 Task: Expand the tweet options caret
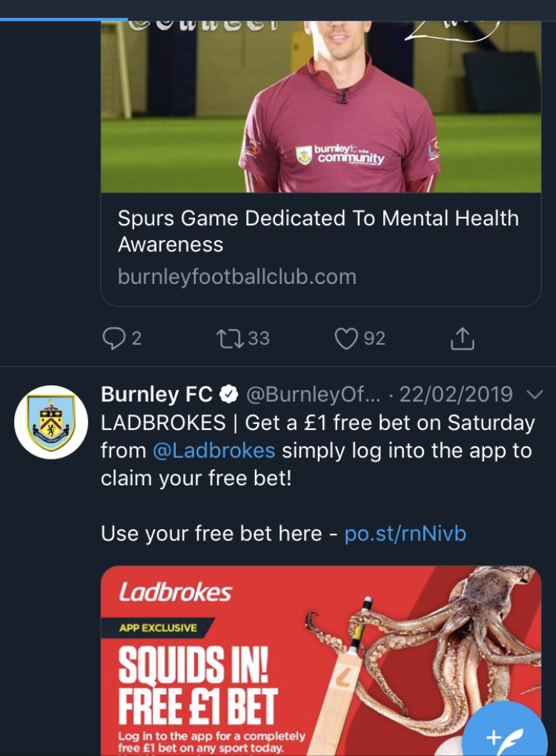click(x=534, y=394)
